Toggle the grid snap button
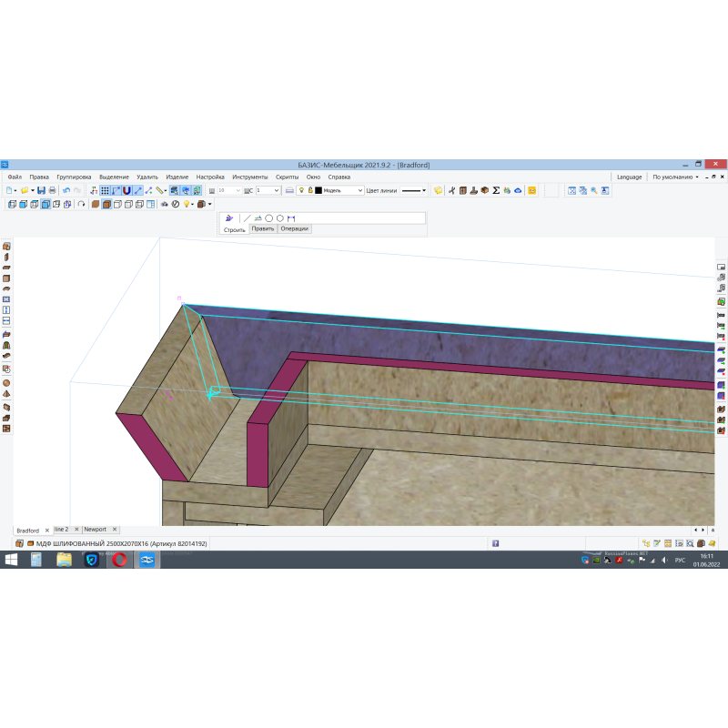728x728 pixels. (x=105, y=190)
